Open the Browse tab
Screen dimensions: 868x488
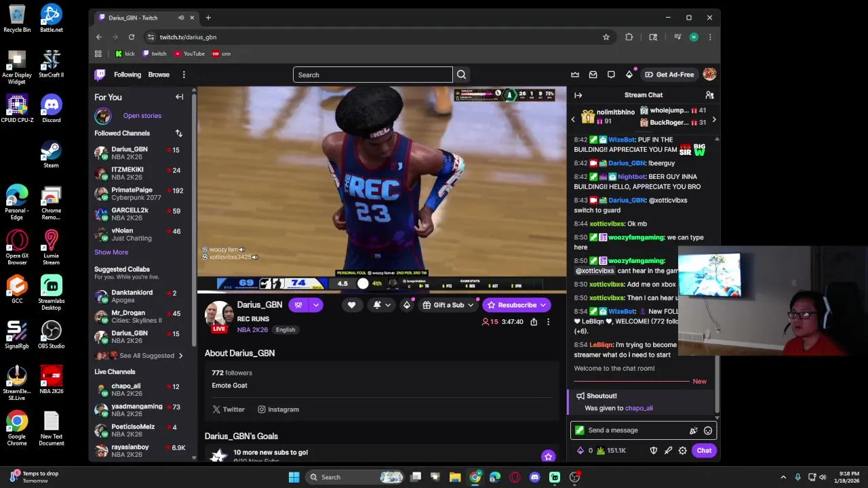click(x=159, y=75)
